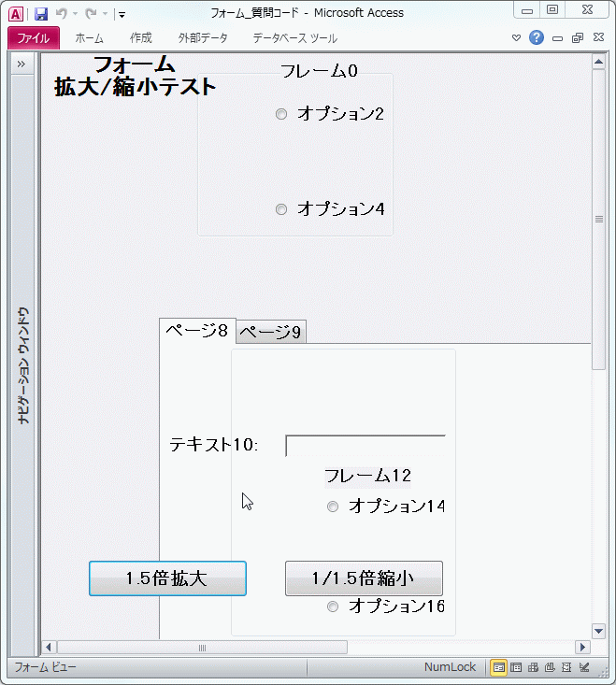This screenshot has width=616, height=685.
Task: Select the オプション2 radio button
Action: (281, 114)
